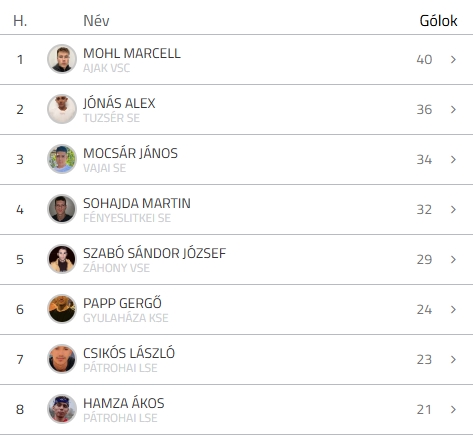This screenshot has width=473, height=447.
Task: Expand the chevron beside 34 goals
Action: tap(453, 159)
